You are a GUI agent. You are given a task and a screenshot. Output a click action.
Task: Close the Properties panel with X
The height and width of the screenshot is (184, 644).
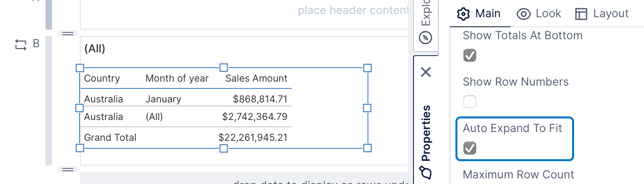(426, 72)
